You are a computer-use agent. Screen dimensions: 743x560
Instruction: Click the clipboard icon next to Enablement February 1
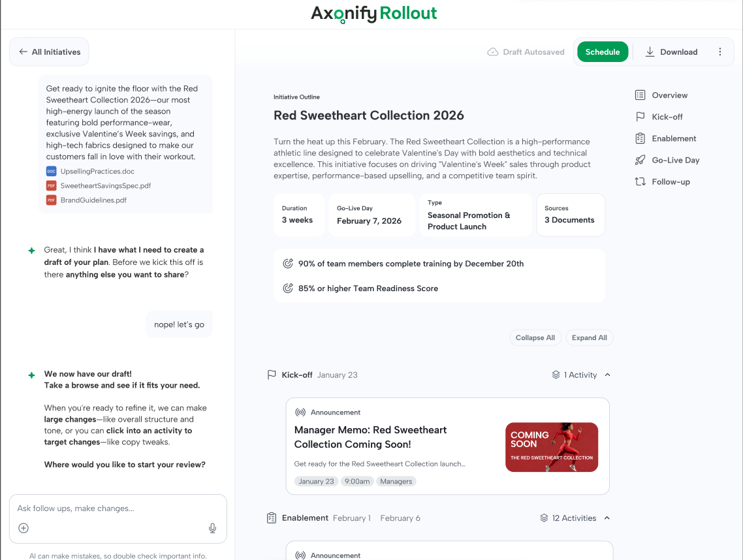271,518
